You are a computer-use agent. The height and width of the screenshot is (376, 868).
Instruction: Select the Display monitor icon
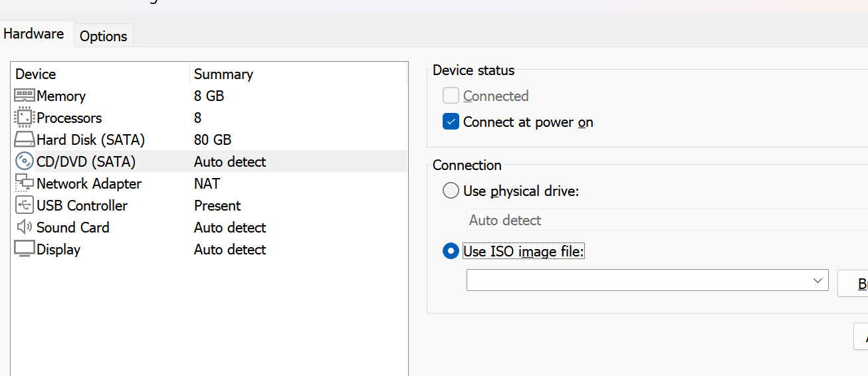pos(25,249)
